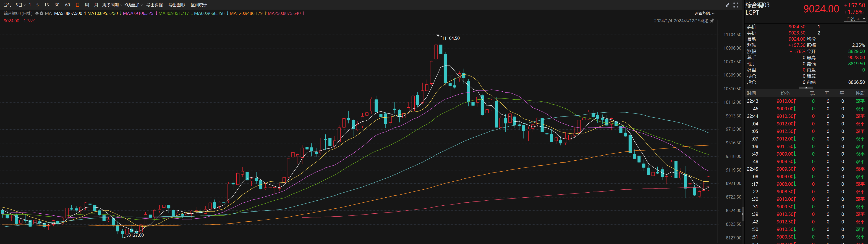Click the 价格 column header
The image size is (868, 244).
point(785,93)
